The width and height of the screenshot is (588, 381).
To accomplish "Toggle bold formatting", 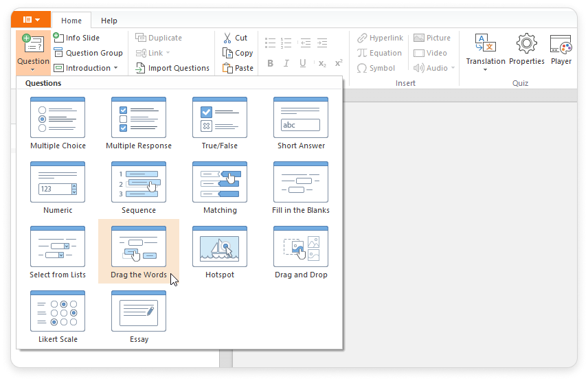I will click(x=270, y=63).
